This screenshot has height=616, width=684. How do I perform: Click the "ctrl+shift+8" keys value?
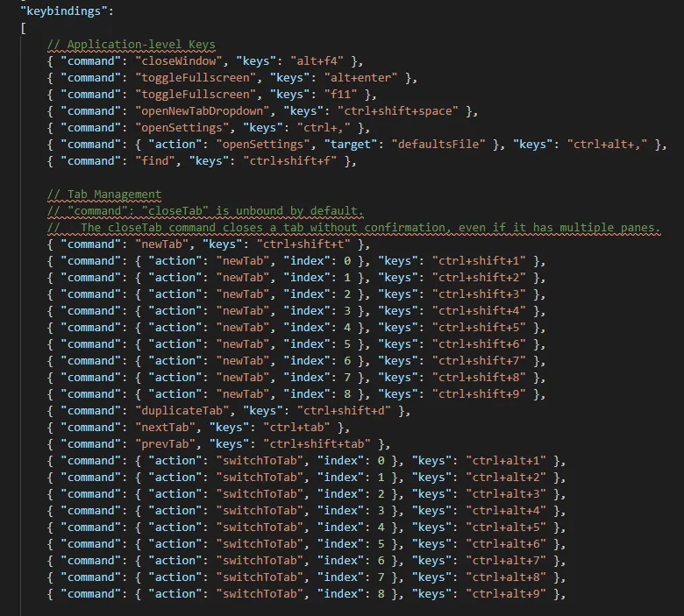pos(479,378)
